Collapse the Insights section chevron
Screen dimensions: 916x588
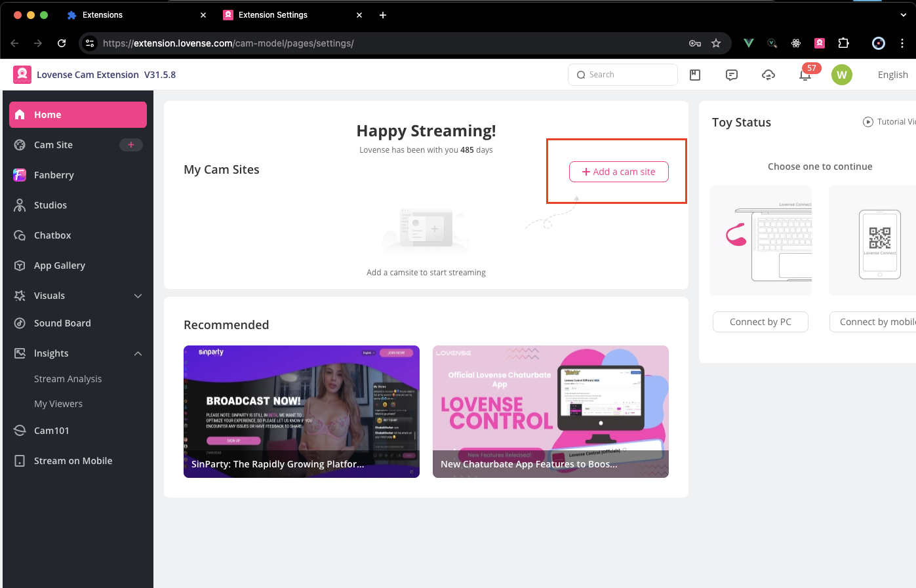(138, 353)
